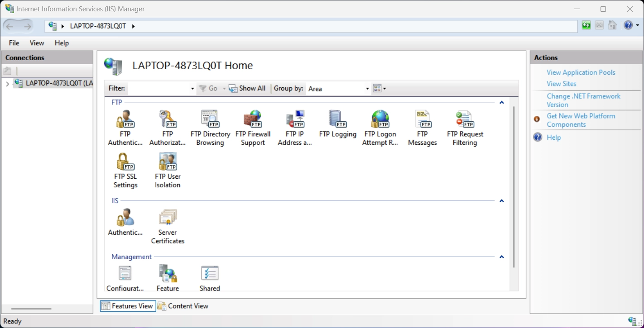Image resolution: width=644 pixels, height=328 pixels.
Task: Open FTP Authentication feature
Action: point(125,128)
